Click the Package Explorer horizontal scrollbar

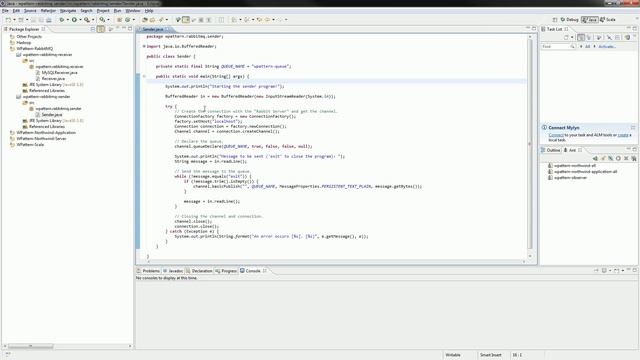(x=31, y=346)
